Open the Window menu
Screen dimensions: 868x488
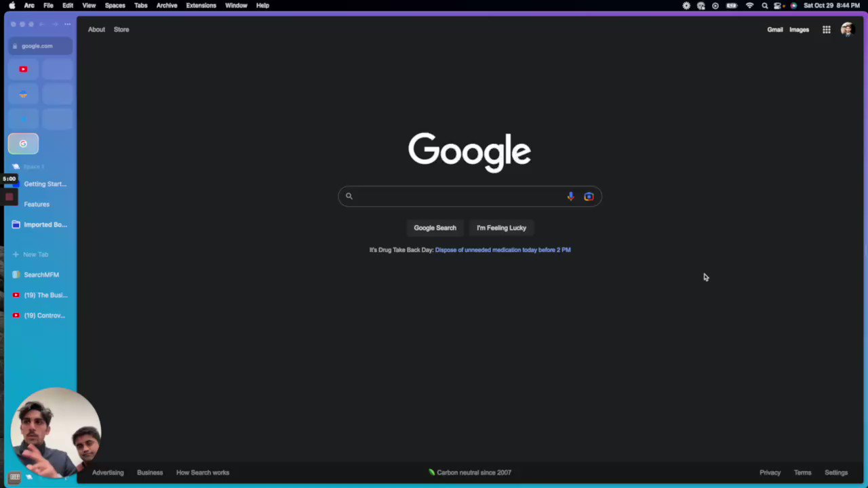236,5
